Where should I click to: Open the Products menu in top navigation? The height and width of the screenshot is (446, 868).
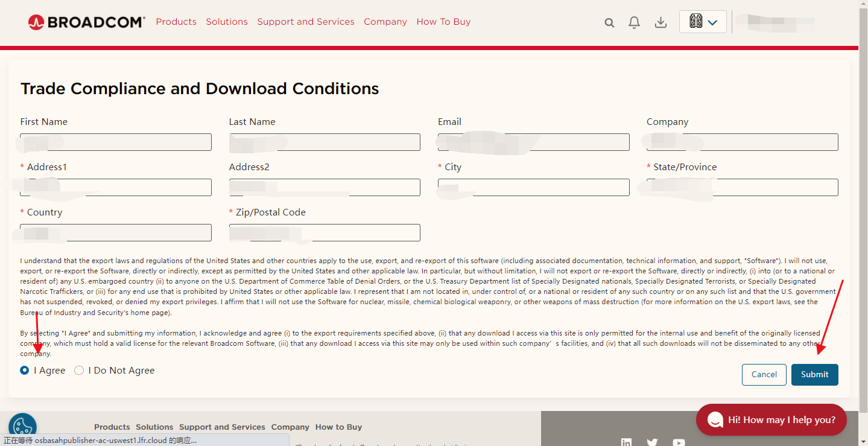[176, 22]
